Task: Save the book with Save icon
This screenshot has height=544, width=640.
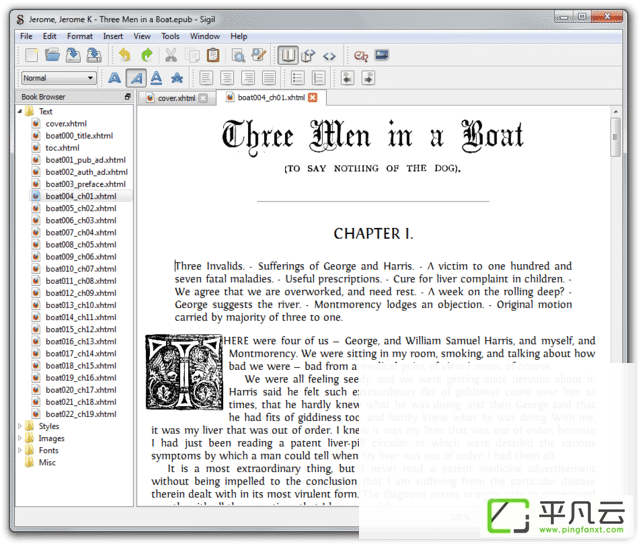Action: [73, 55]
